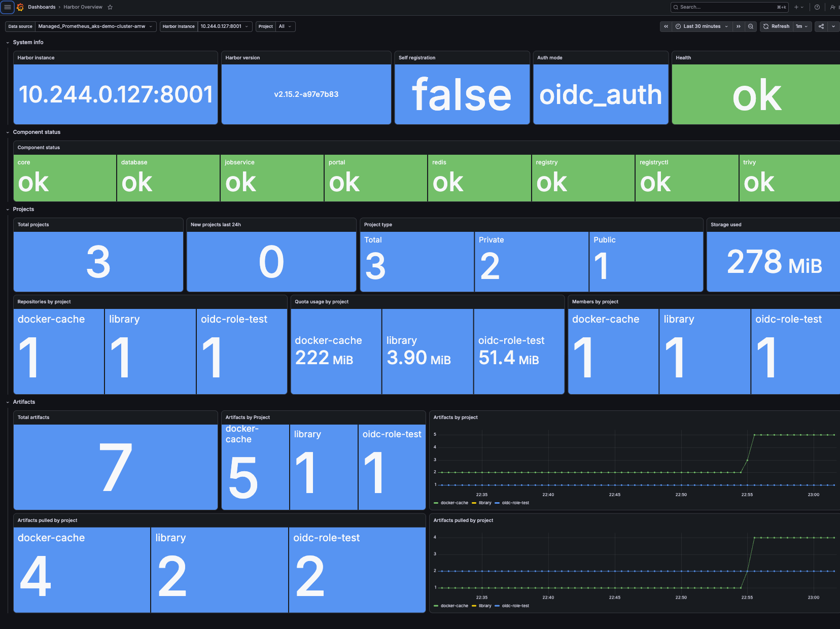Image resolution: width=840 pixels, height=629 pixels.
Task: Click the Private project type tile
Action: tap(532, 262)
